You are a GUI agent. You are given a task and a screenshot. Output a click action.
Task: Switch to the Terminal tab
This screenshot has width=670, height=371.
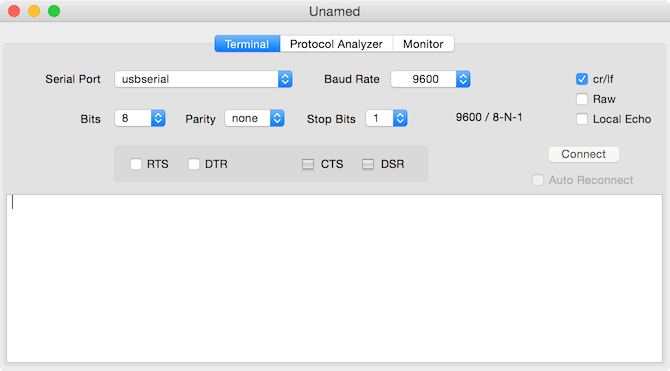[247, 44]
